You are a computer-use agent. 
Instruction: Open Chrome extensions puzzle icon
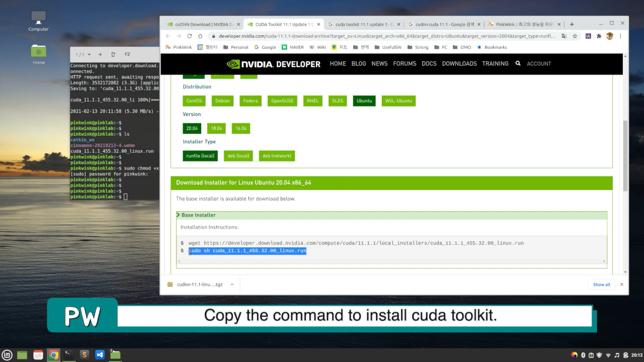599,36
